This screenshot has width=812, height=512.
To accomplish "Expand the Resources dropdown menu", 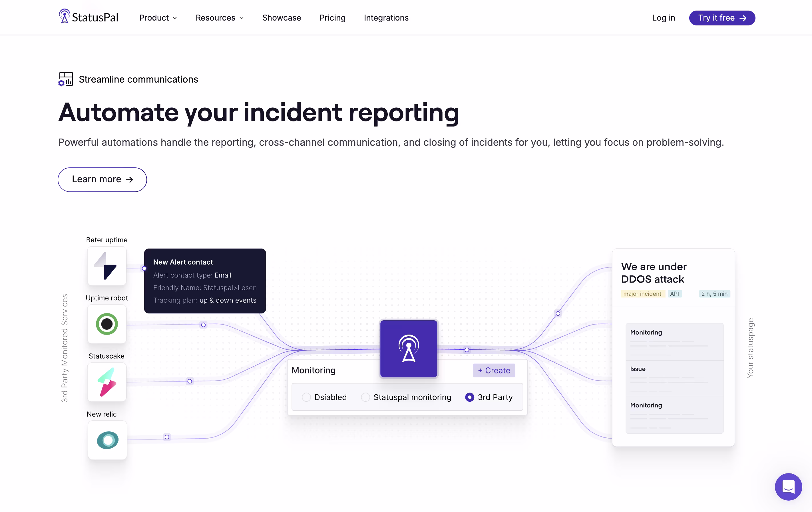I will click(220, 17).
